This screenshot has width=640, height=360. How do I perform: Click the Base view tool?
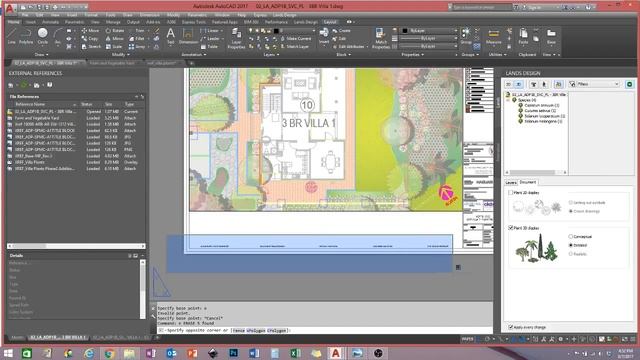click(551, 36)
